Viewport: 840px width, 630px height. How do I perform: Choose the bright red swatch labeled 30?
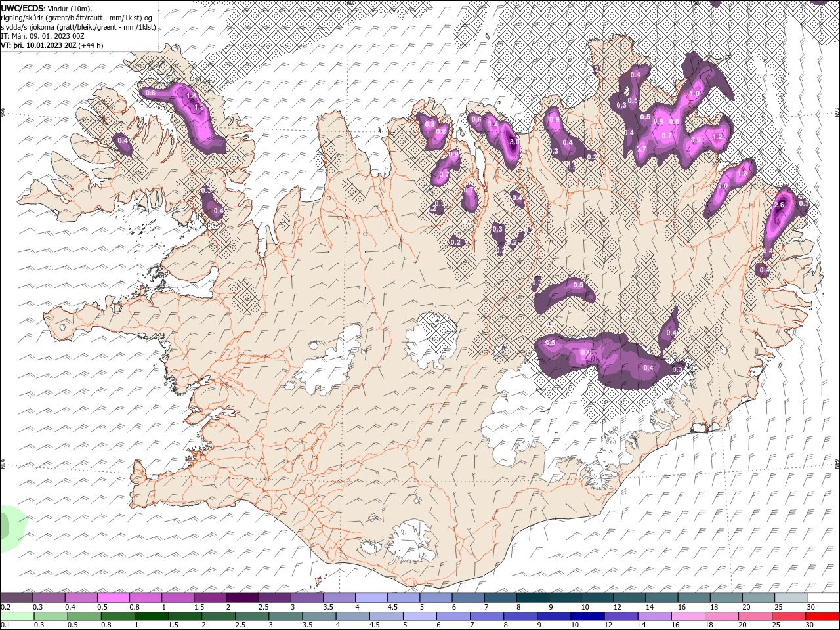822,616
